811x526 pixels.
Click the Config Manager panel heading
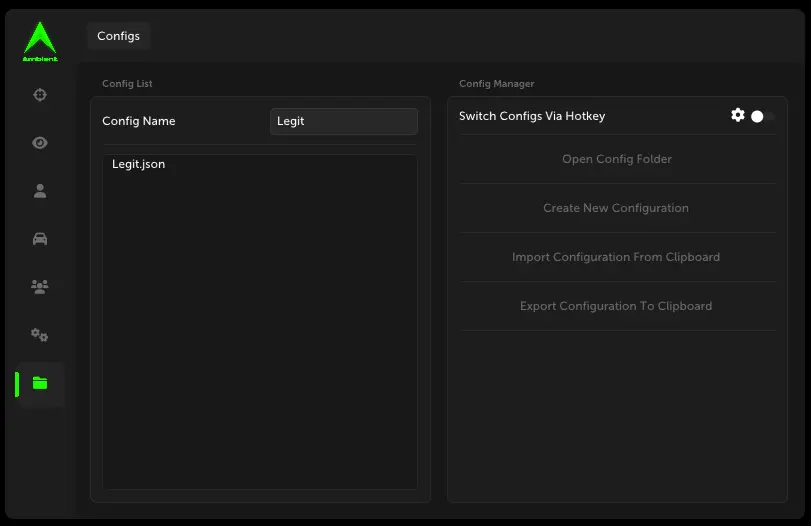[x=496, y=84]
